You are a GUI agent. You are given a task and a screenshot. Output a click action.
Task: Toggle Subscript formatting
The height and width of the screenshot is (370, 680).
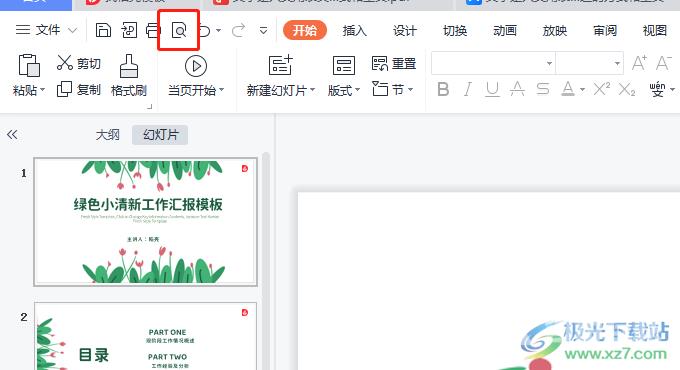627,89
